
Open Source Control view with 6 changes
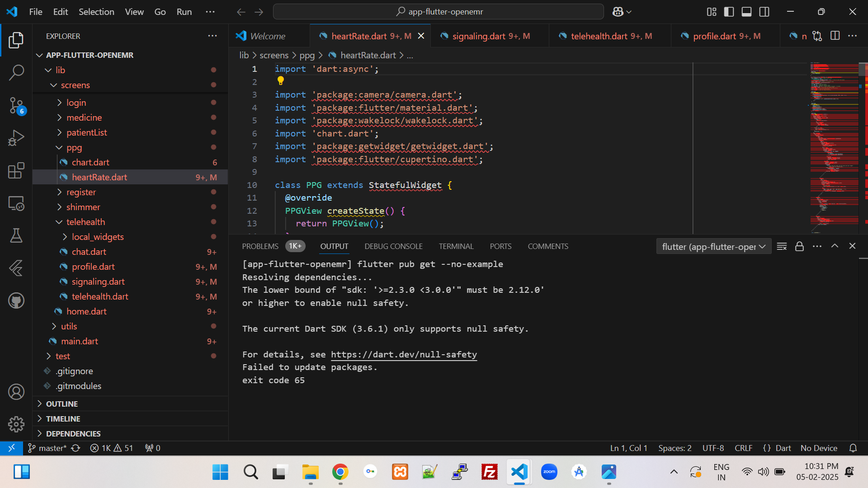(16, 106)
